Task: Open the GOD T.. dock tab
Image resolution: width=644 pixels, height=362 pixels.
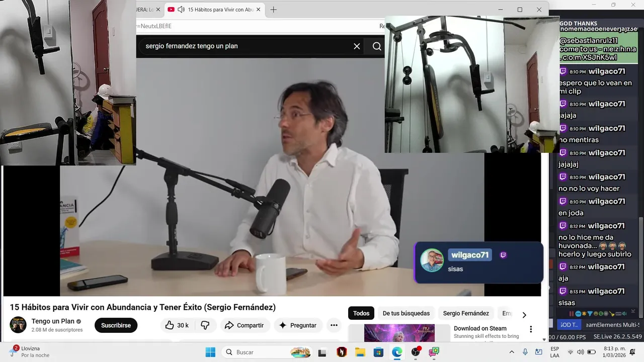Action: 569,325
